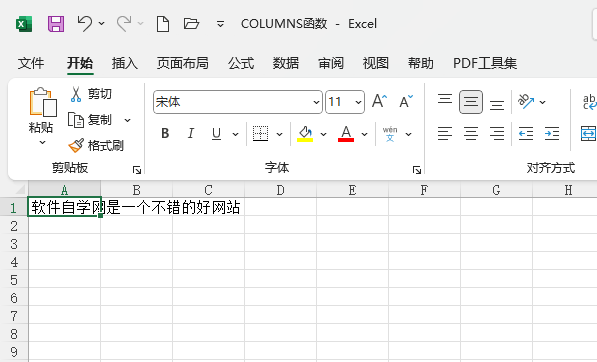The height and width of the screenshot is (362, 597).
Task: Copy selection with 复制
Action: [x=90, y=120]
